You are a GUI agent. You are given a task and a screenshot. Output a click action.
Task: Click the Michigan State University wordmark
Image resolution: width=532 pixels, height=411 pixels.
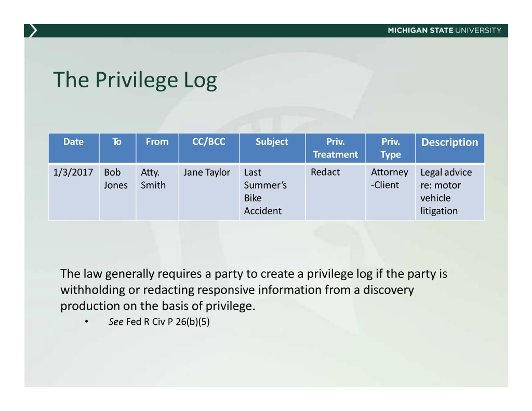point(445,31)
